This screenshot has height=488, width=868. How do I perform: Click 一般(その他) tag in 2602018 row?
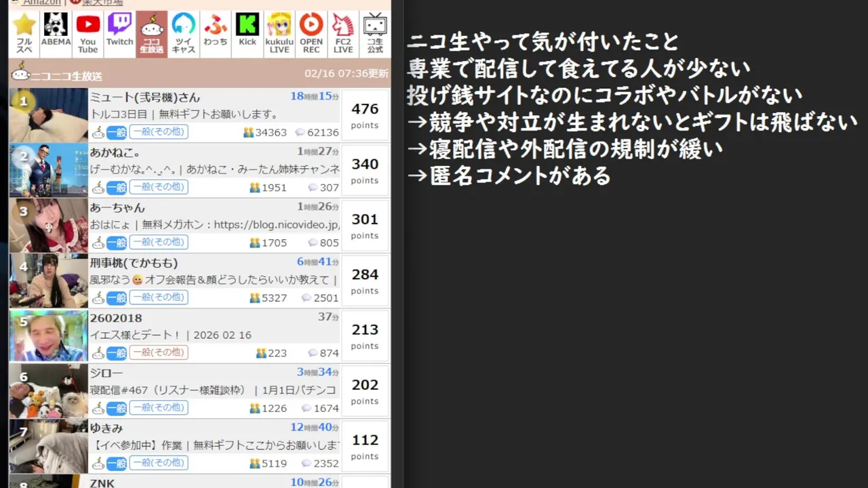tap(159, 352)
